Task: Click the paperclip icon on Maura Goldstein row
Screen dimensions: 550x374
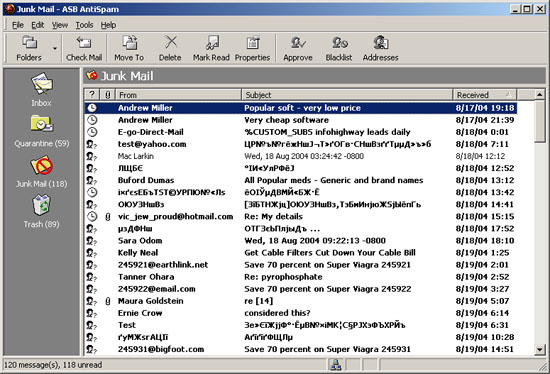Action: (108, 301)
